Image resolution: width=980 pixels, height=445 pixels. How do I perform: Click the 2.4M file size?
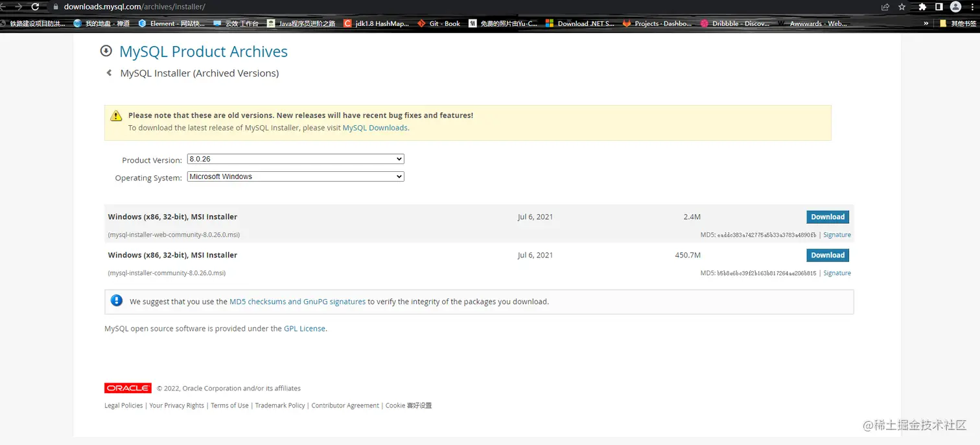coord(692,217)
